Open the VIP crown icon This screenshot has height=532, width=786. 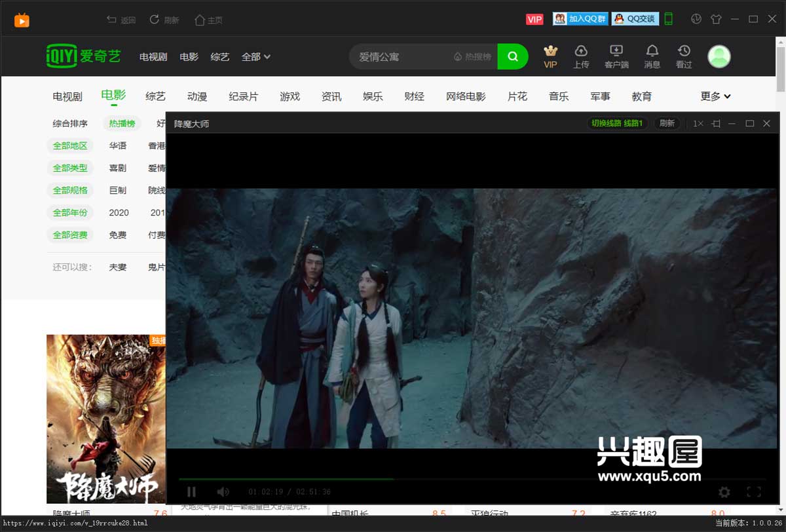(x=550, y=56)
